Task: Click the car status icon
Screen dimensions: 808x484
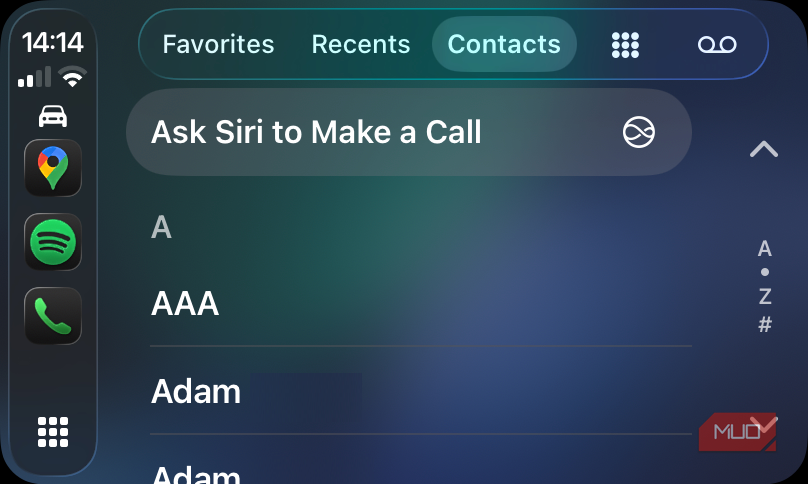Action: 53,116
